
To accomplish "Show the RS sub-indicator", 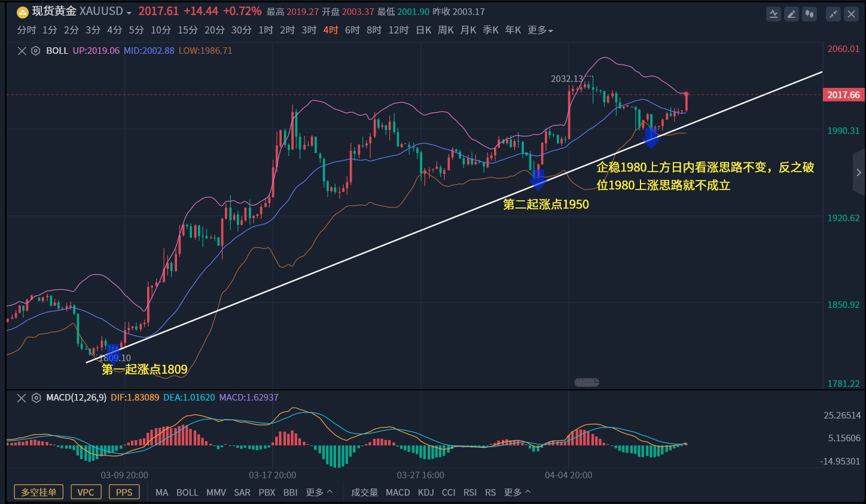I will click(x=490, y=492).
